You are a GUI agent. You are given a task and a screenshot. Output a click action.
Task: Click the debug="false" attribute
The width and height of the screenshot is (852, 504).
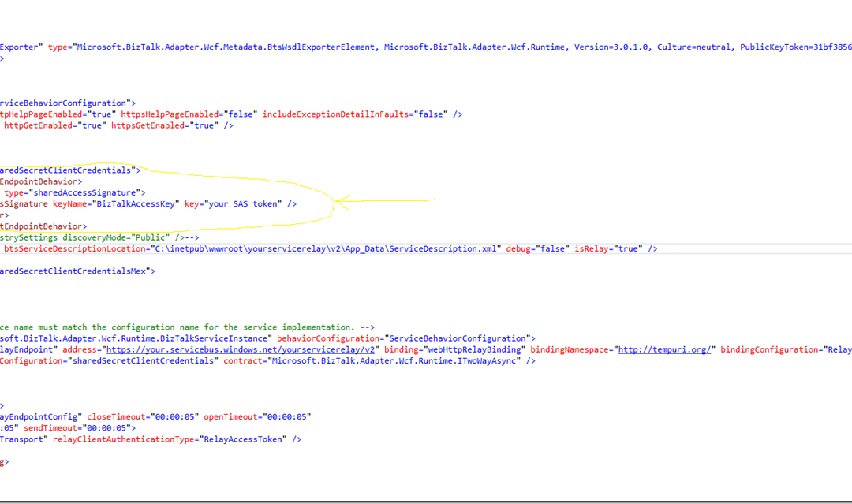click(x=538, y=248)
